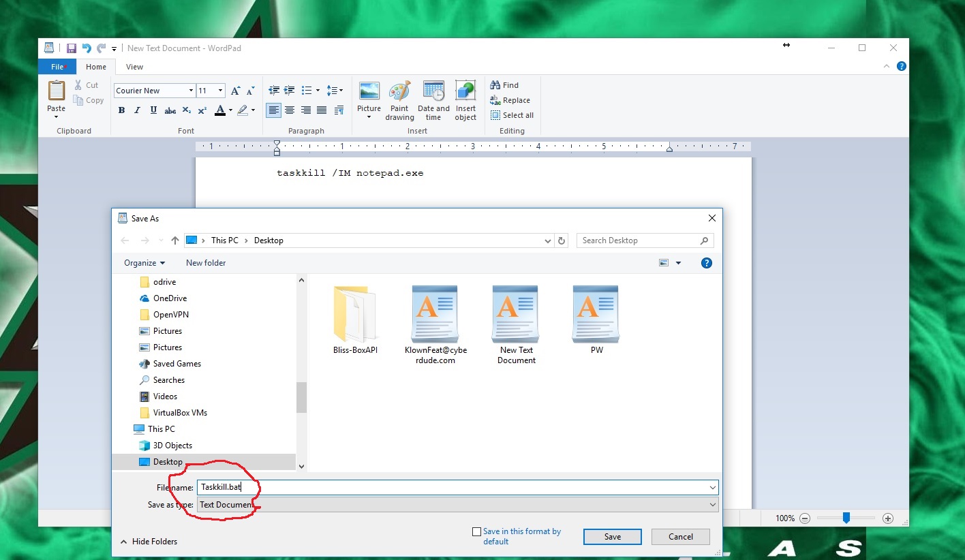Open the Find tool
The width and height of the screenshot is (965, 560).
tap(504, 85)
